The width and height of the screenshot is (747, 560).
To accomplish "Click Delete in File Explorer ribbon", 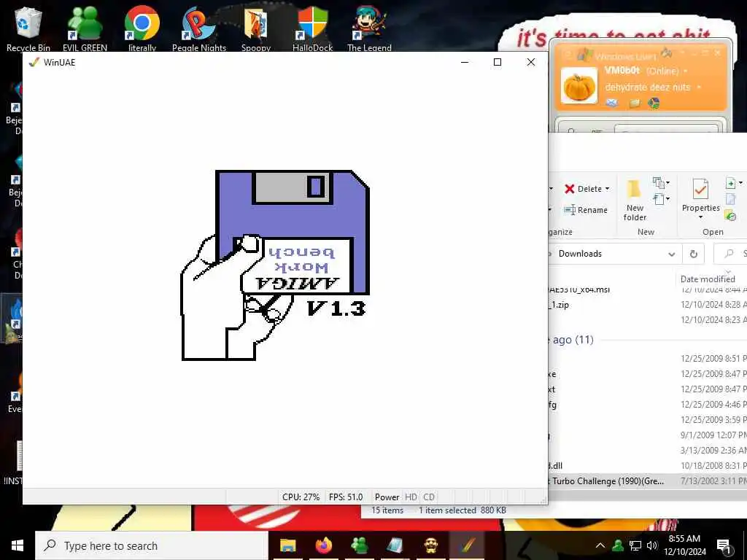I will [583, 189].
